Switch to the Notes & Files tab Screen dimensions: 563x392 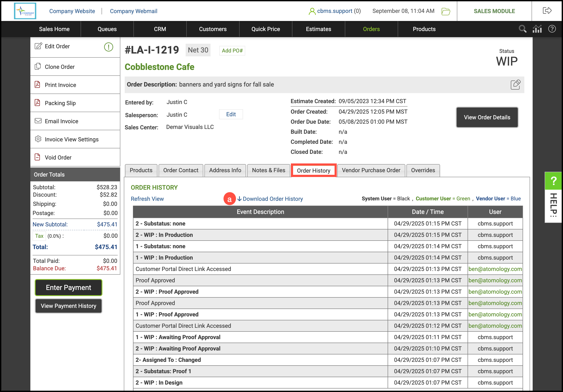pos(268,170)
